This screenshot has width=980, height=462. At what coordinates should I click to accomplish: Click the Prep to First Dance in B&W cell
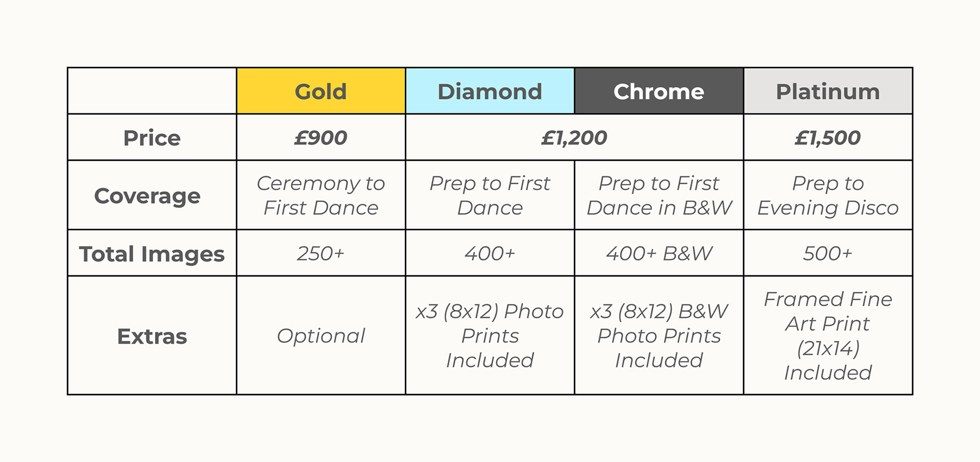pos(658,196)
